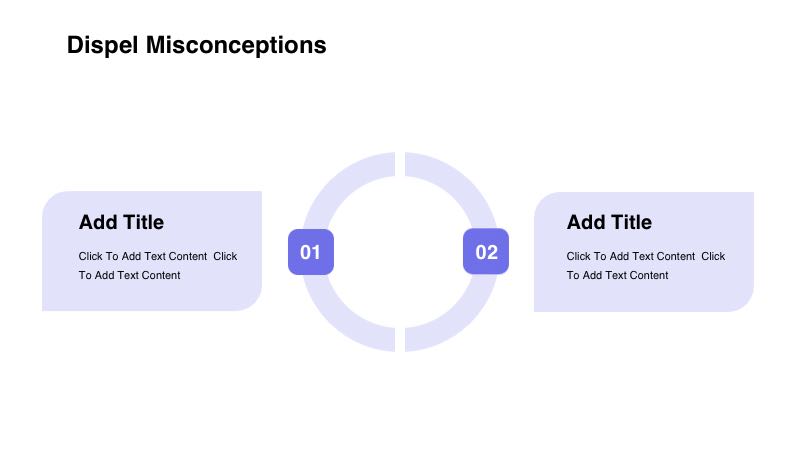Screen dimensions: 799x450
Task: Click the right "Add Title" text
Action: click(x=609, y=222)
